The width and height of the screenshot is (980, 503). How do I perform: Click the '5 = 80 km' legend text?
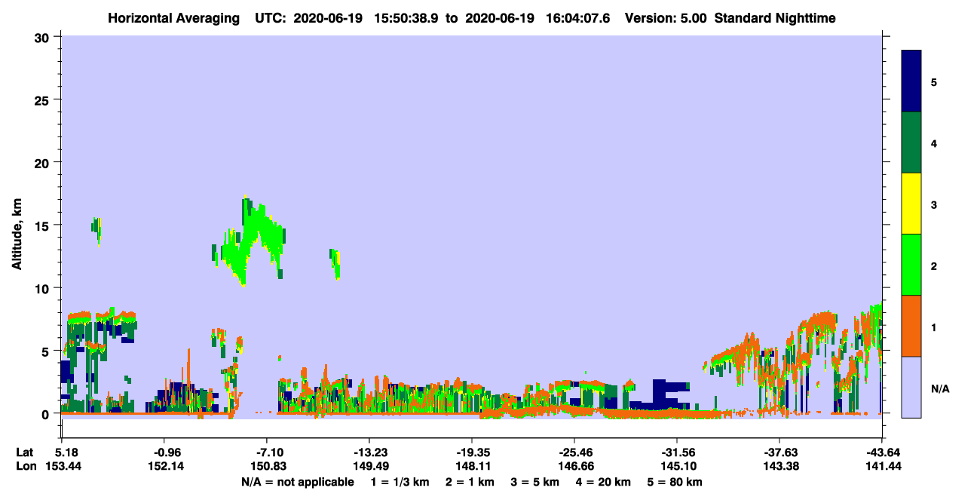point(676,482)
